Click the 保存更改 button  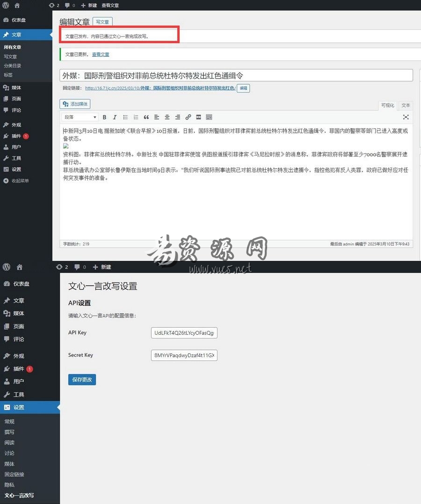coord(82,380)
